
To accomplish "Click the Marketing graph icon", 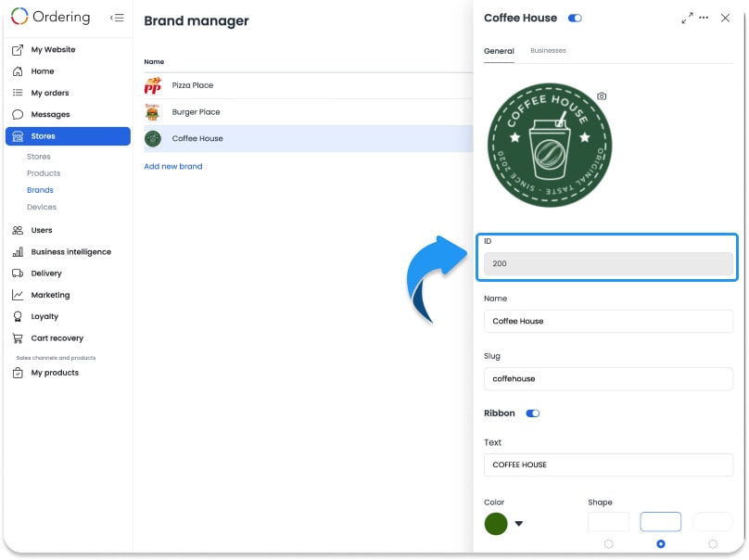I will click(x=18, y=295).
